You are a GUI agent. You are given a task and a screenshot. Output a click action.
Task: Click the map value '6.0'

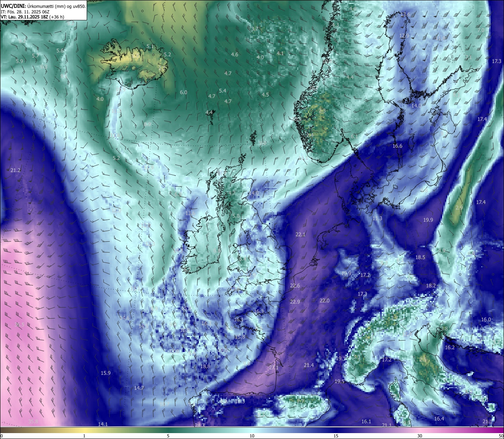183,92
